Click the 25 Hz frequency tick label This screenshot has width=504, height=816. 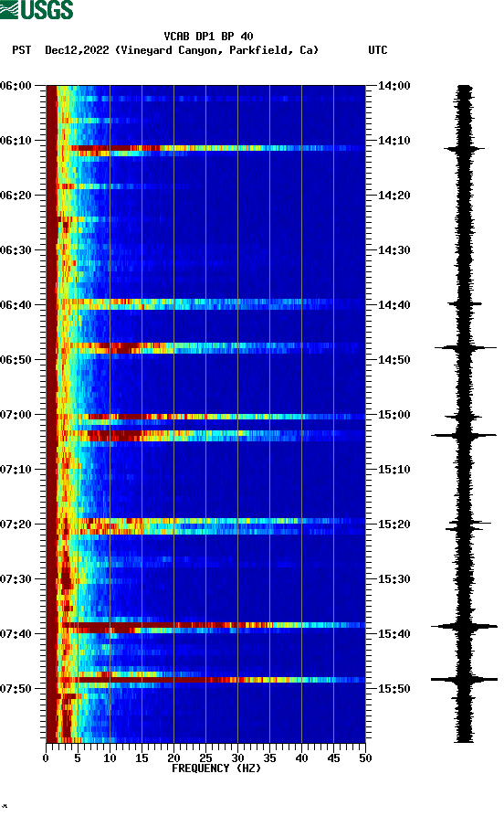pyautogui.click(x=205, y=758)
